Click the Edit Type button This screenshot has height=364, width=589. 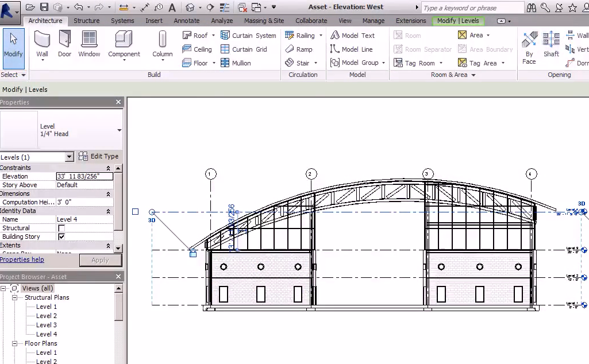(99, 156)
